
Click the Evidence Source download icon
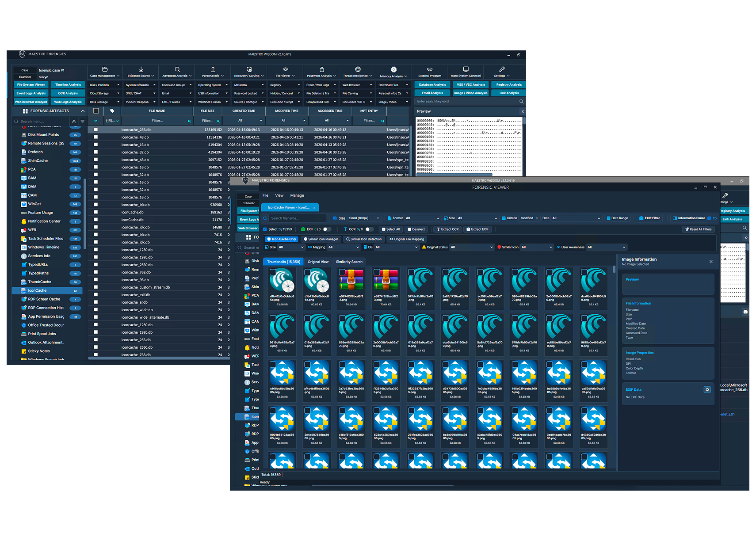click(x=141, y=69)
